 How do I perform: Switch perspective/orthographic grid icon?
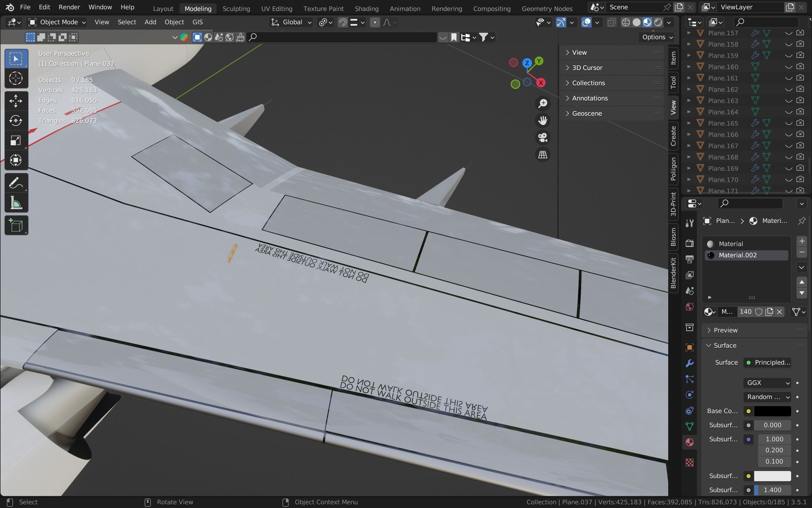click(x=542, y=155)
